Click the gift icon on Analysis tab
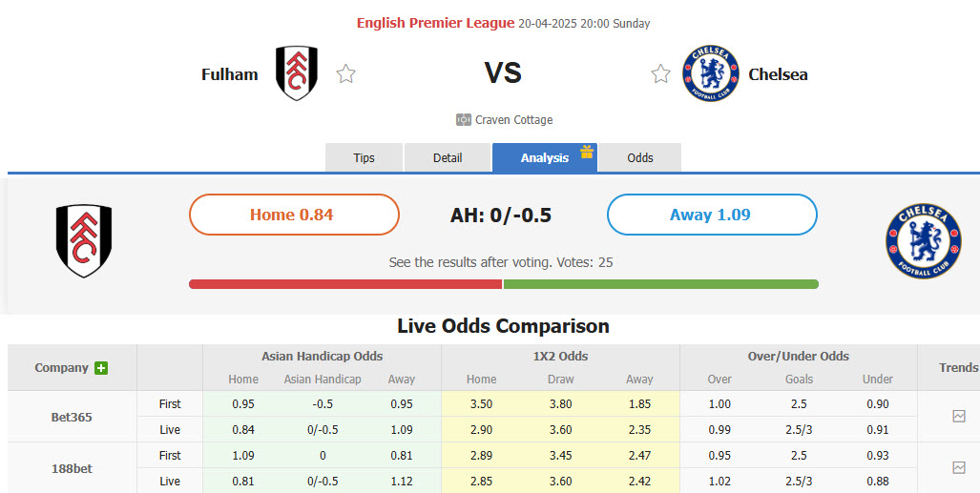This screenshot has height=493, width=980. point(587,152)
